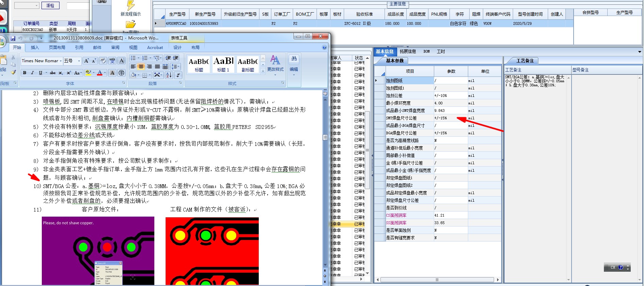Apply the 标题 1 style
This screenshot has height=286, width=644.
tap(223, 64)
